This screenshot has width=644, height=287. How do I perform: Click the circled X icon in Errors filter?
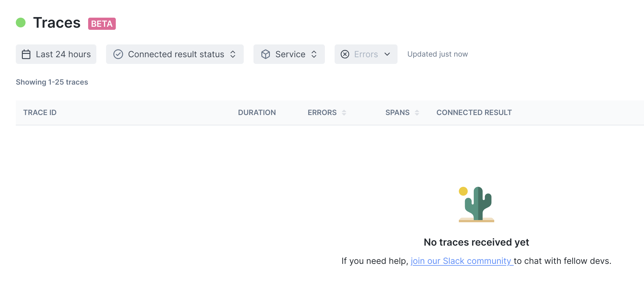pos(345,54)
